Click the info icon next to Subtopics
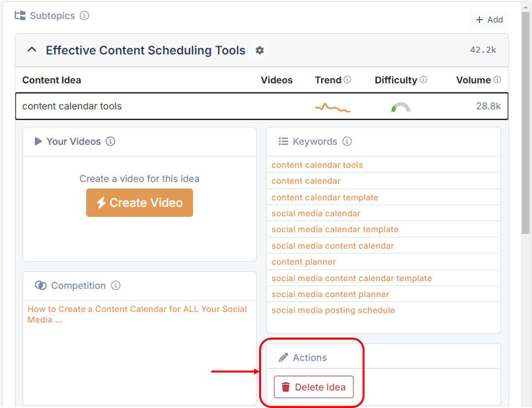 [85, 15]
